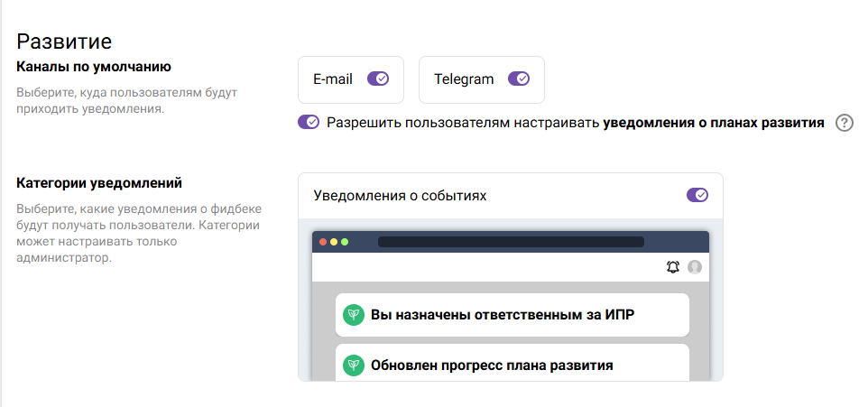Click the Уведомления о событиях header text
Image resolution: width=868 pixels, height=407 pixels.
click(x=400, y=195)
